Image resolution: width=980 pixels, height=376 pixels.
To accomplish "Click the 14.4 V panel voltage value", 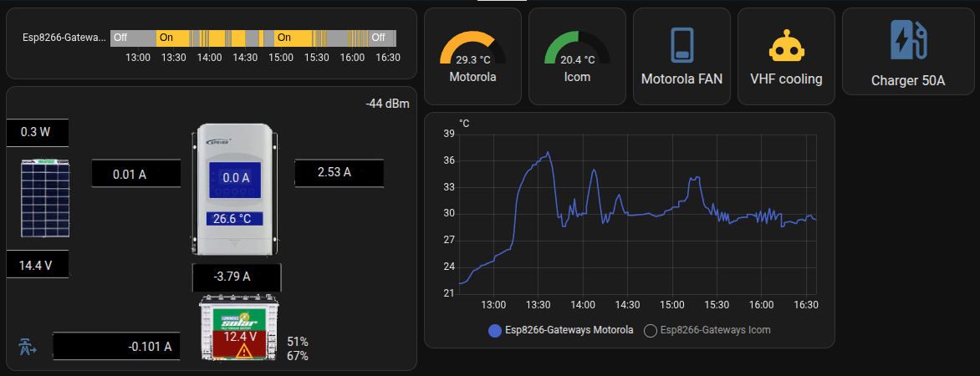I will coord(36,265).
